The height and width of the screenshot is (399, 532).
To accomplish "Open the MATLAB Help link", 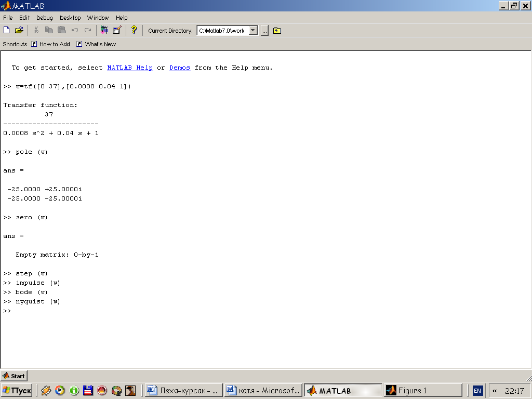I will click(130, 68).
